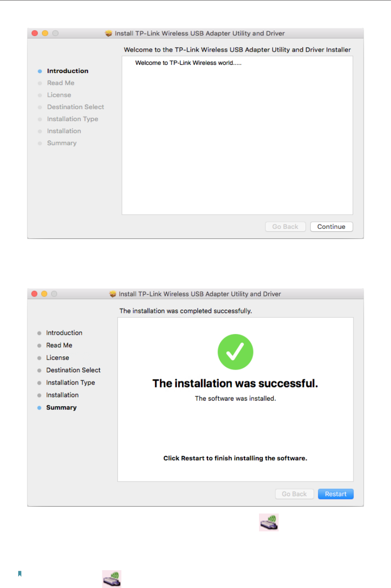Click the Welcome to TP-Link Wireless world text
Image resolution: width=391 pixels, height=588 pixels.
click(x=188, y=63)
